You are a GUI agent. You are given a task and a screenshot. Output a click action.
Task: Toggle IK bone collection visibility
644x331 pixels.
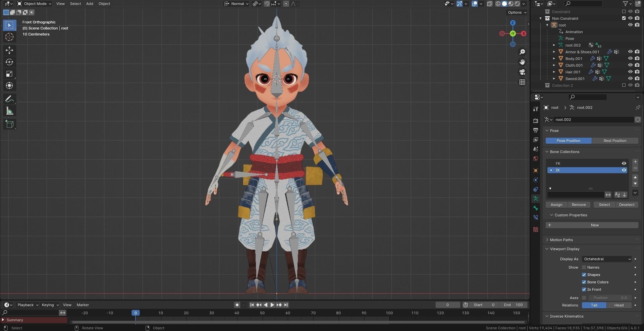624,170
